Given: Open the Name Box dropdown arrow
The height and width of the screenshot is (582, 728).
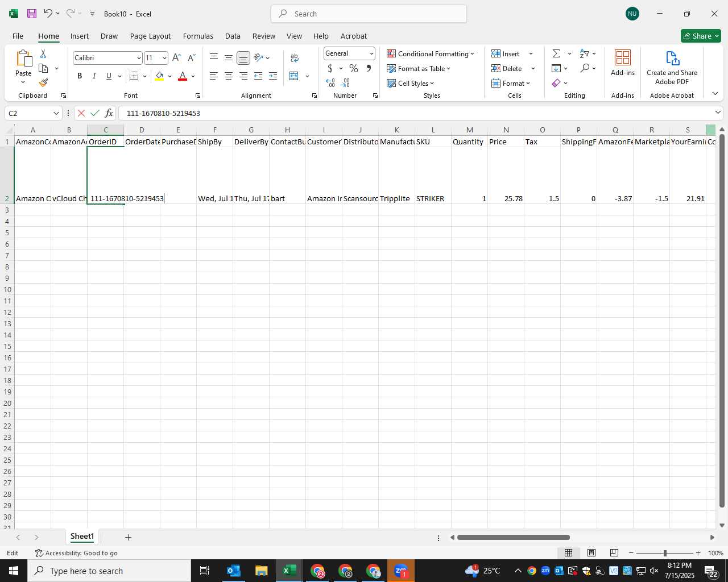Looking at the screenshot, I should click(x=56, y=113).
